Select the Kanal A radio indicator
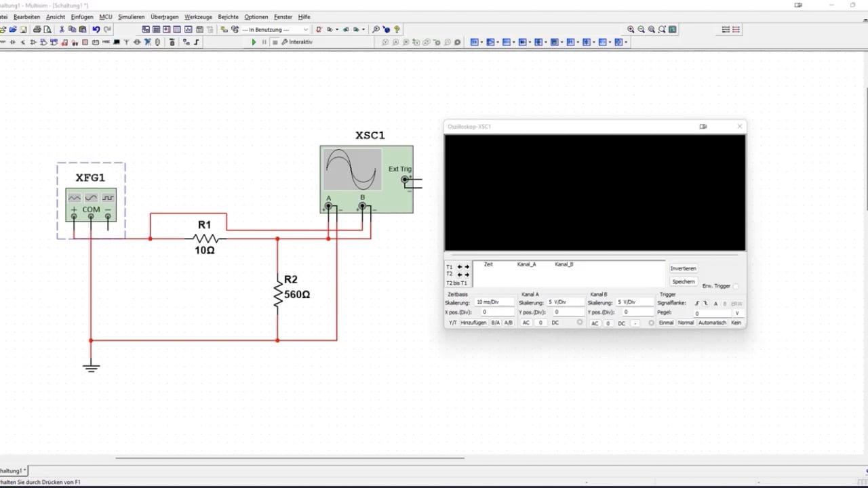 click(x=580, y=323)
